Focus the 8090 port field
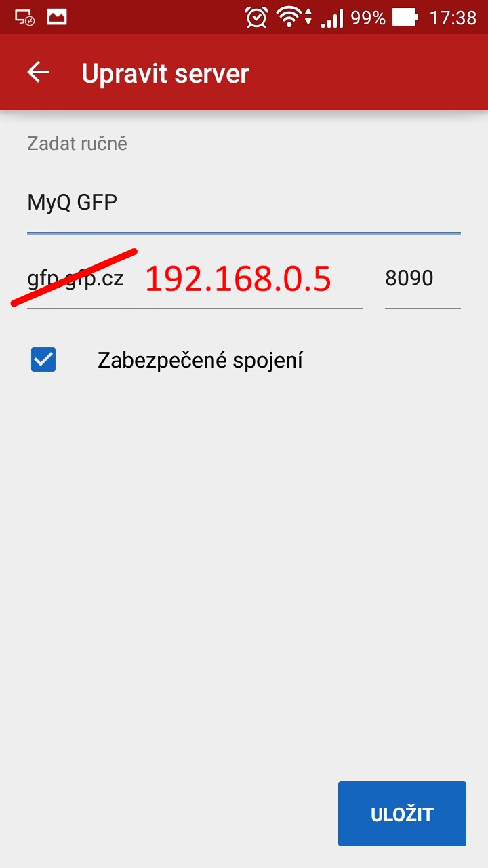This screenshot has height=868, width=488. [423, 279]
